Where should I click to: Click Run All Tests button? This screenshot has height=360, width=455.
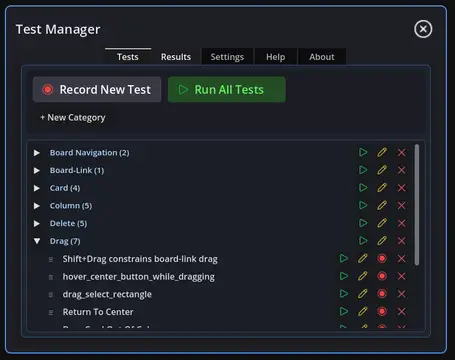[227, 90]
